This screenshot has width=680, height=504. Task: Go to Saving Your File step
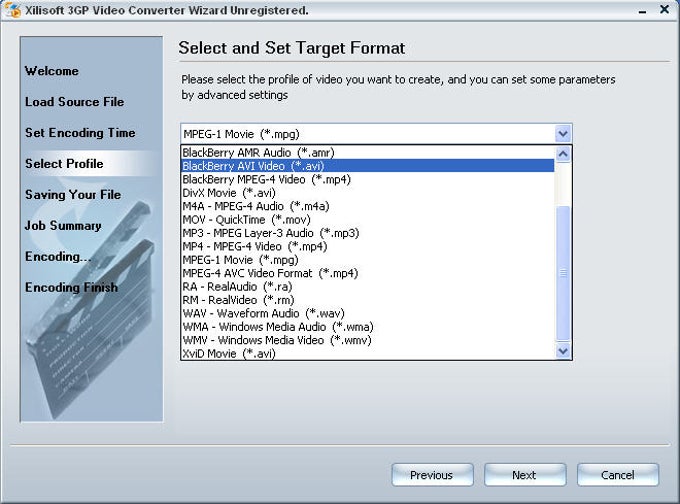(x=73, y=195)
